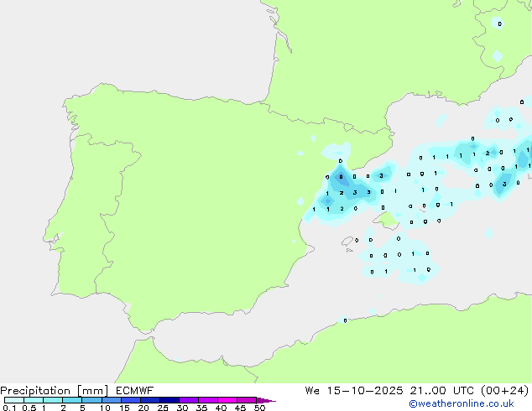532x411 pixels.
Task: Click the Mallorca island on the map
Action: (x=387, y=220)
